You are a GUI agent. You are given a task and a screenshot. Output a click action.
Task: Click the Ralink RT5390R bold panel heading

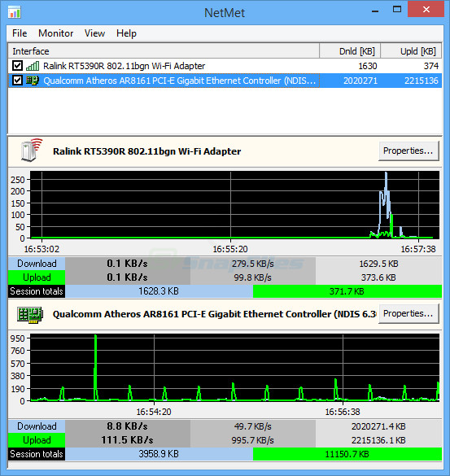[x=147, y=151]
